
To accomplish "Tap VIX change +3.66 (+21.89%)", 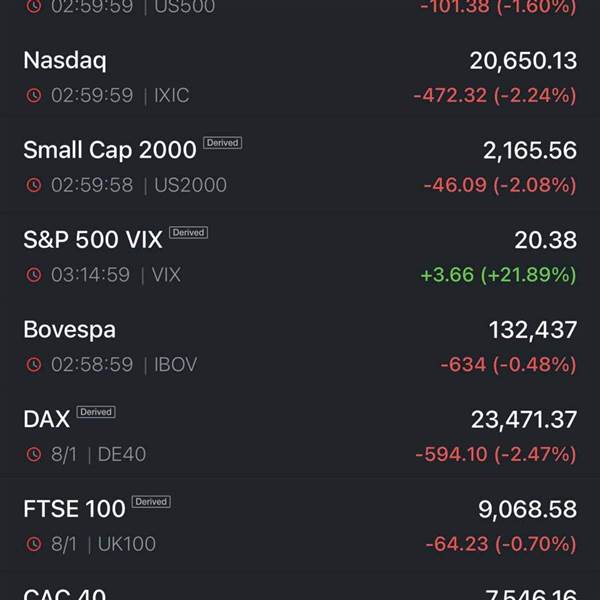I will 498,275.
